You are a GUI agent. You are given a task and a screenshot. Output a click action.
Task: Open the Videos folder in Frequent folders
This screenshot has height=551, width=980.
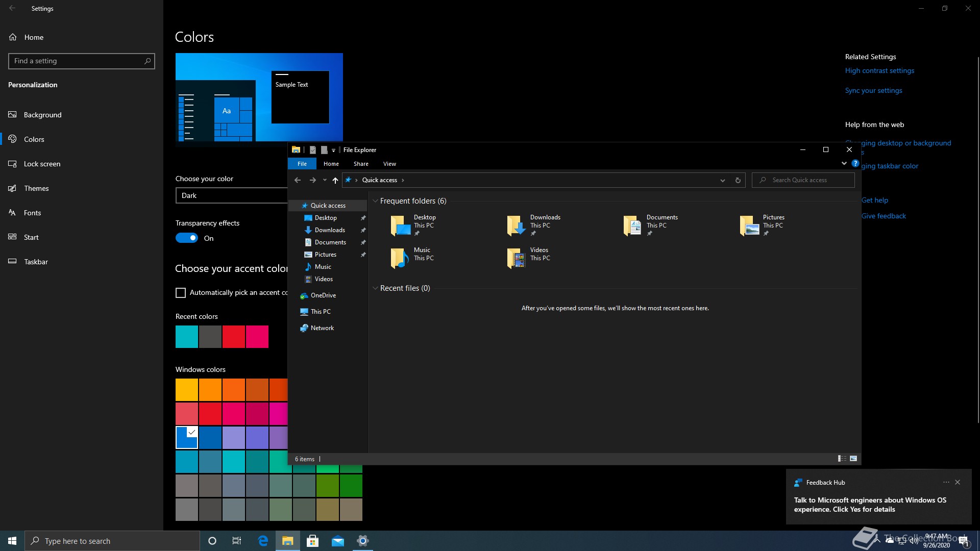click(x=529, y=258)
